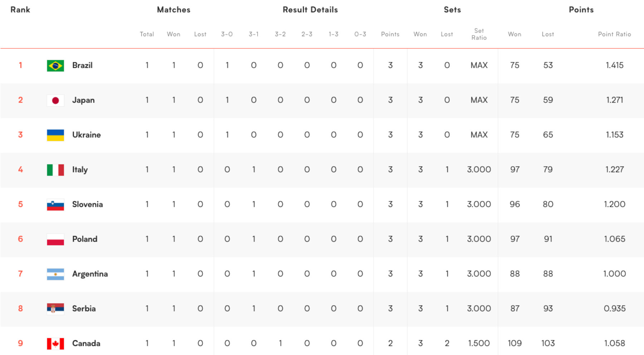The image size is (644, 355).
Task: Click the Japan flag icon
Action: 55,100
